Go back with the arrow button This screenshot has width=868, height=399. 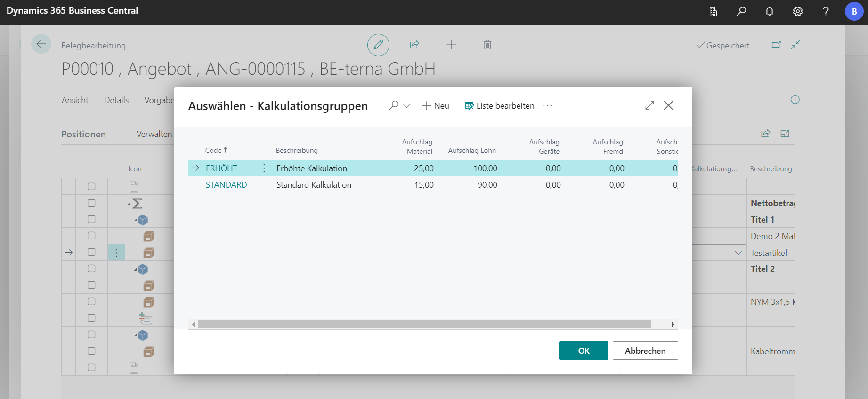pos(41,44)
